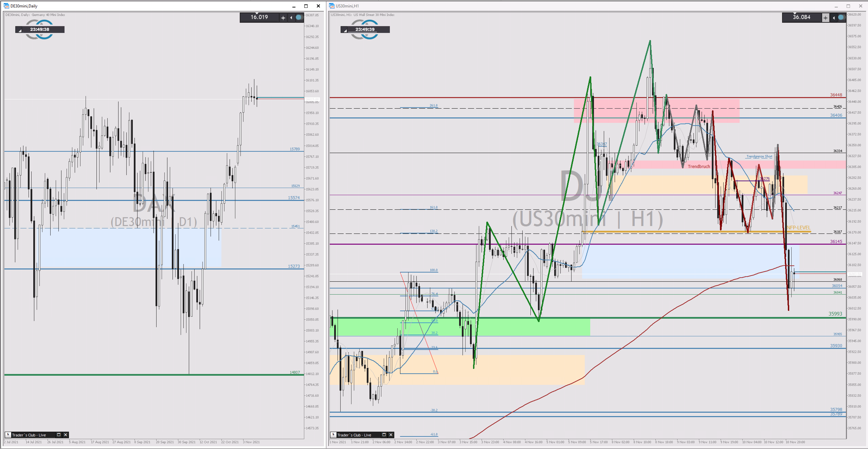Click the 15629 level label on DAX chart
The width and height of the screenshot is (868, 449).
[x=295, y=186]
